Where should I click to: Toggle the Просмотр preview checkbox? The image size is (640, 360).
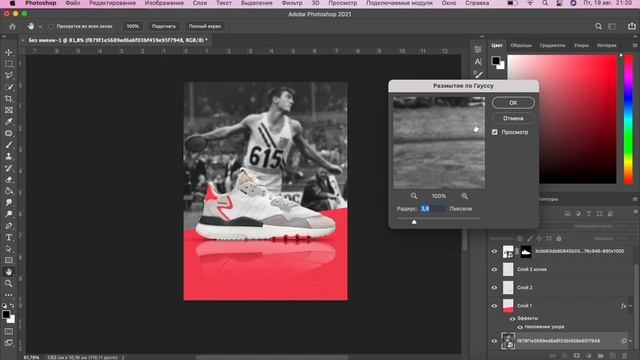coord(495,132)
